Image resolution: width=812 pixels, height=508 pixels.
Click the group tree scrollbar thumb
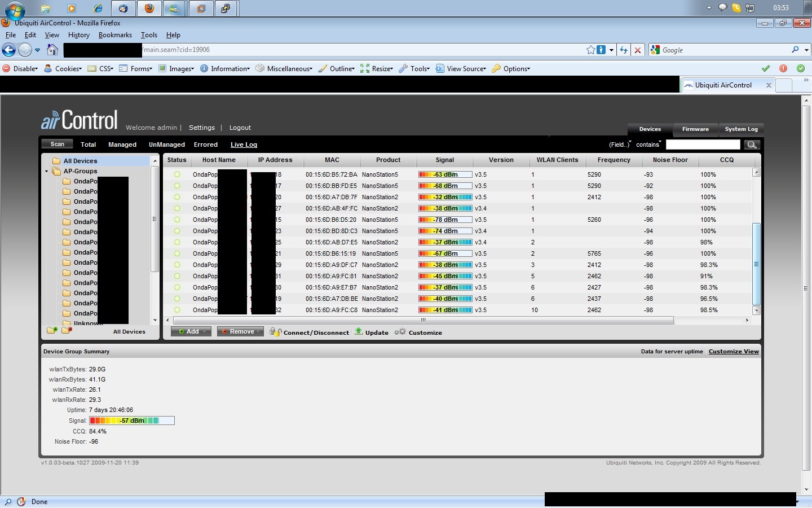(155, 219)
